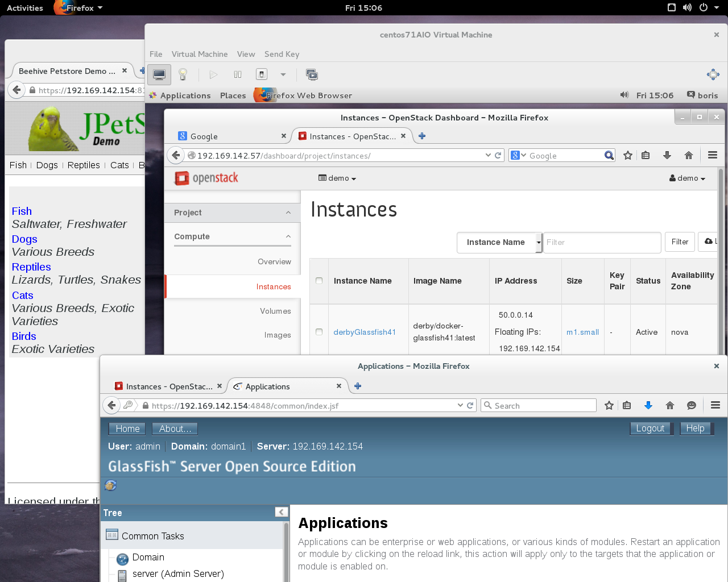
Task: Open derbyGlassfish41 instance link
Action: tap(365, 332)
